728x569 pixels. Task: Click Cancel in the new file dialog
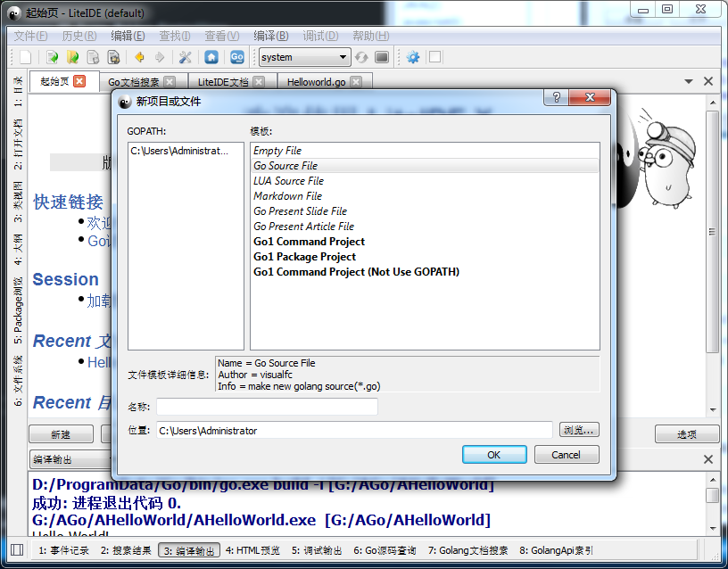567,454
